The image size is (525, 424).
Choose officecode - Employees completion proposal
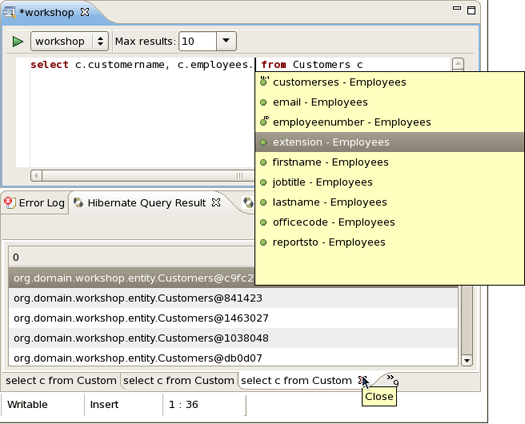click(x=390, y=222)
